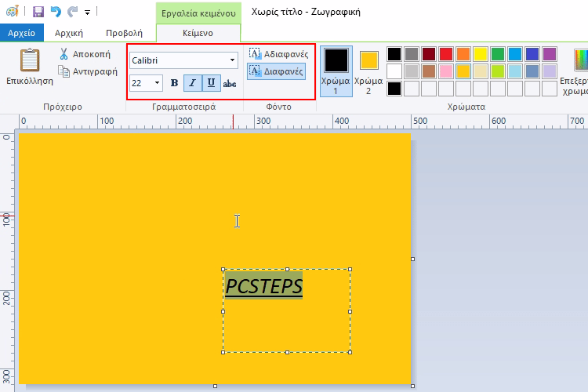Switch to the Προβολή tab
588x392 pixels.
tap(124, 33)
